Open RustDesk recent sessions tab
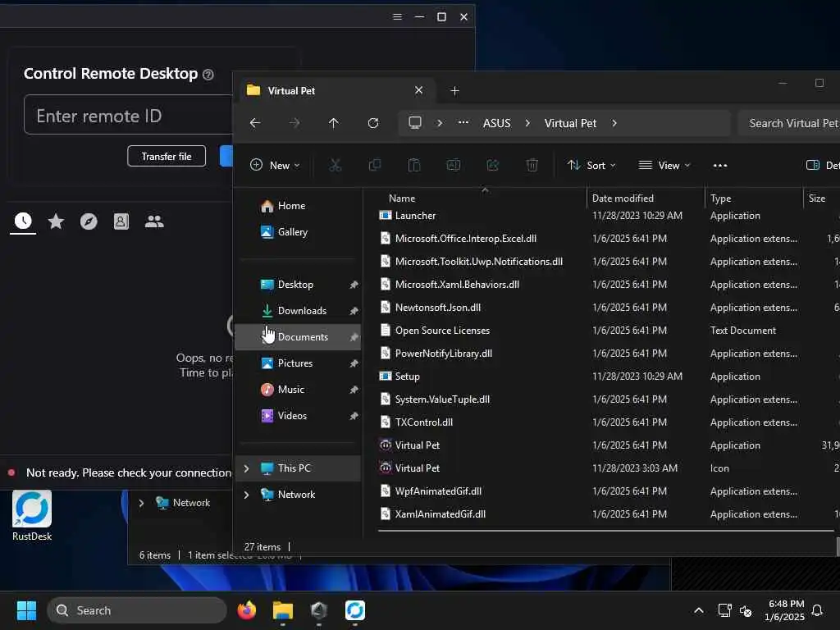Viewport: 840px width, 630px height. click(x=23, y=221)
